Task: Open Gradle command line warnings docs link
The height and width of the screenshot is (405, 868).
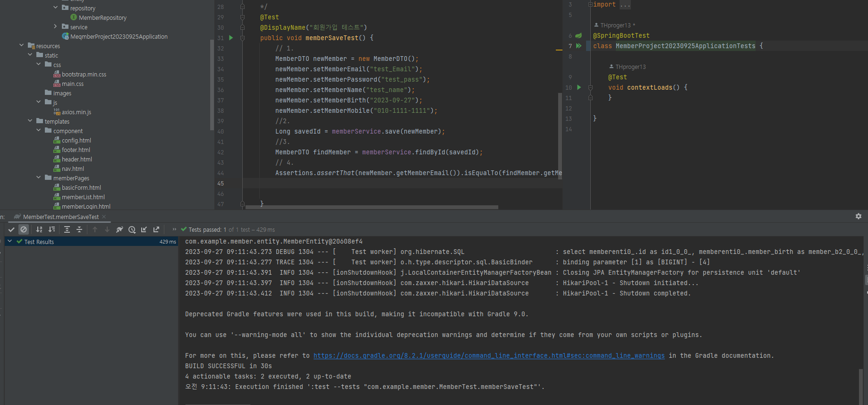Action: pyautogui.click(x=489, y=355)
